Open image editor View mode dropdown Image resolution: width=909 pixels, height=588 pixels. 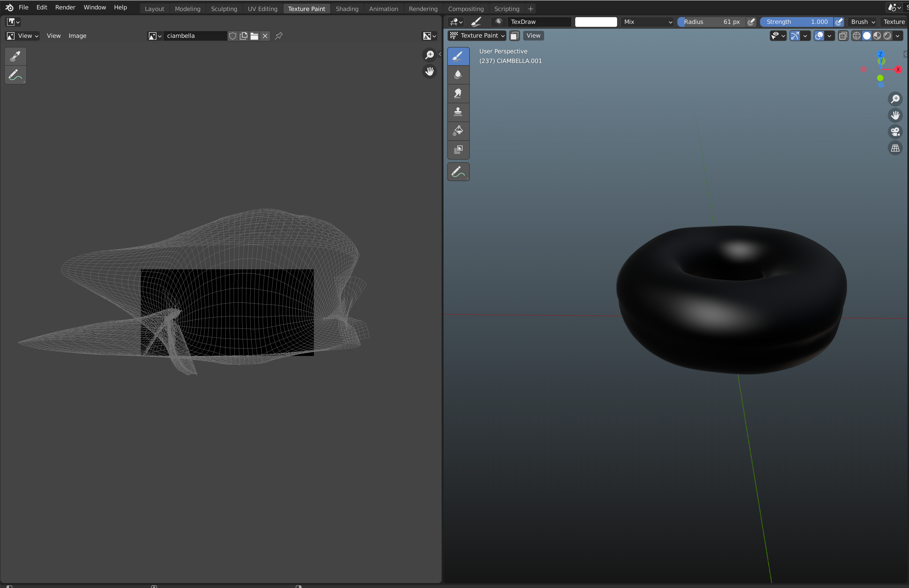coord(23,36)
